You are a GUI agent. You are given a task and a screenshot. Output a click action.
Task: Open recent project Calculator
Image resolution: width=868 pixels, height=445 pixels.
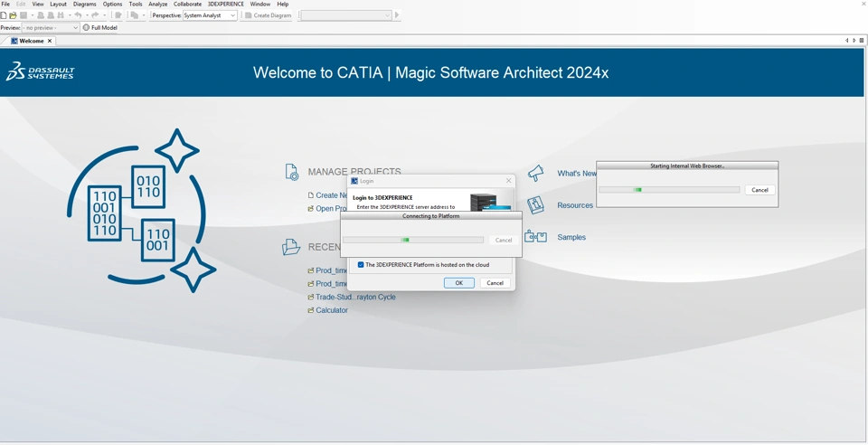(x=332, y=310)
